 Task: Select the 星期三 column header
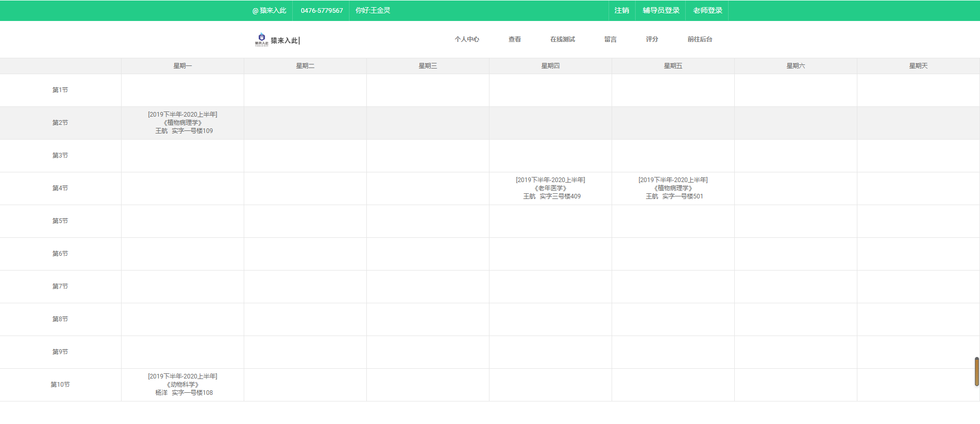coord(428,66)
